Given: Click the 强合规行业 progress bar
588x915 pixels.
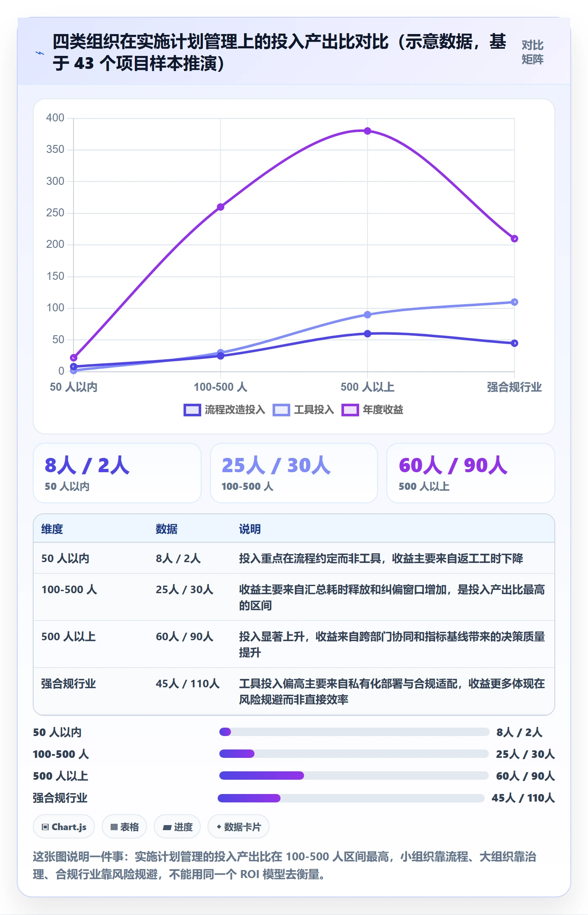Looking at the screenshot, I should pos(351,798).
